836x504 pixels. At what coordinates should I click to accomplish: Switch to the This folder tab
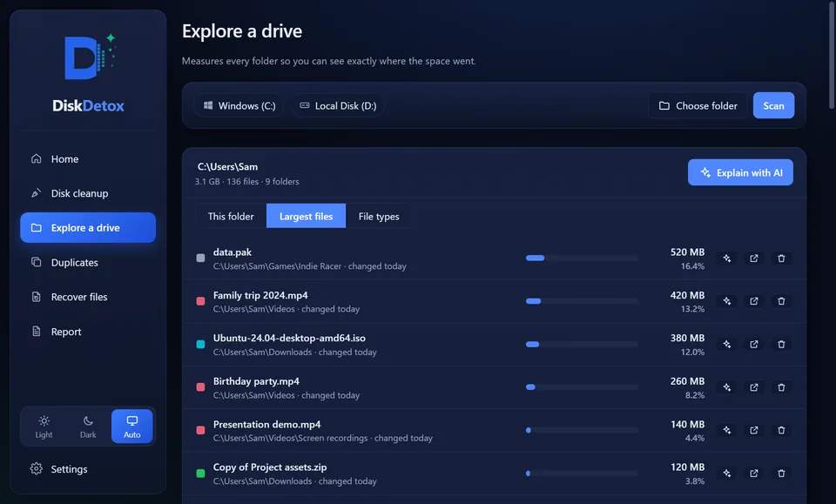click(231, 216)
